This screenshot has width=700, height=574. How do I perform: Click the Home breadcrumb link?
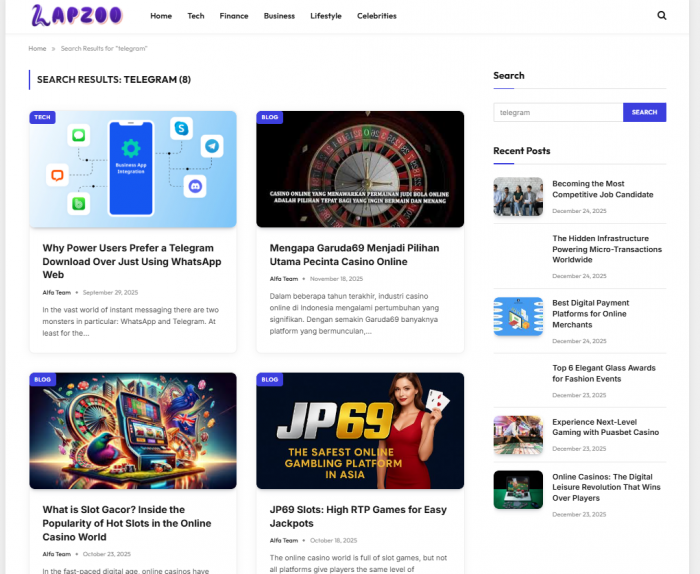pos(37,48)
